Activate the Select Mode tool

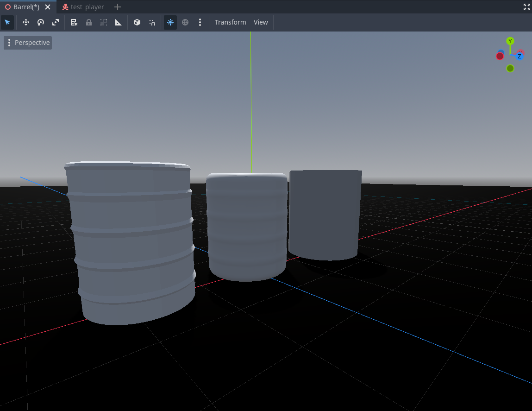(7, 22)
